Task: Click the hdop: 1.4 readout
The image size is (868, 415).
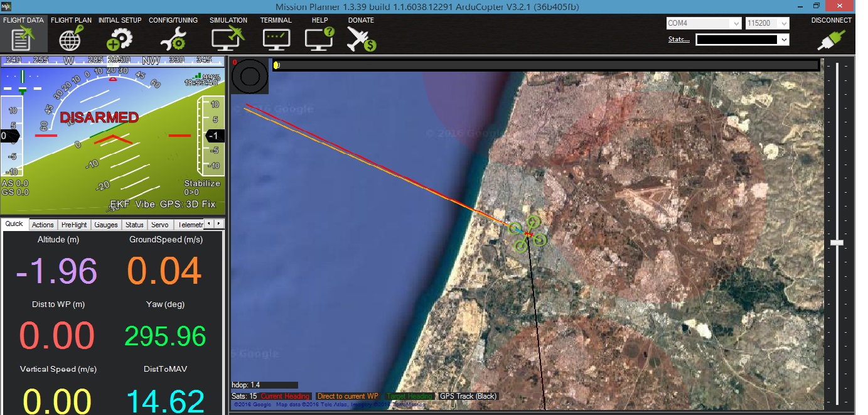Action: (x=244, y=385)
